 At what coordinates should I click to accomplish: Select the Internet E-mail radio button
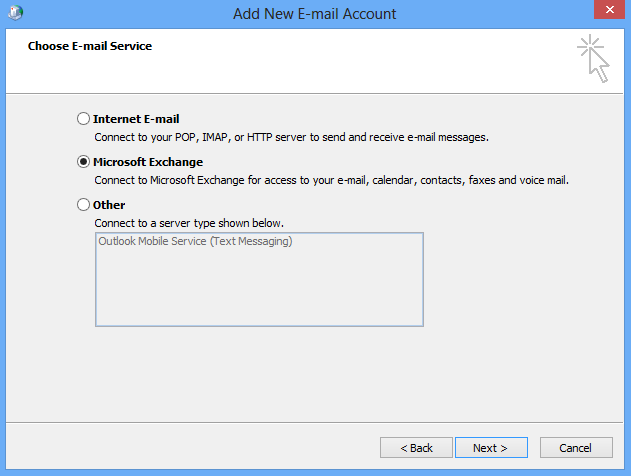[83, 119]
